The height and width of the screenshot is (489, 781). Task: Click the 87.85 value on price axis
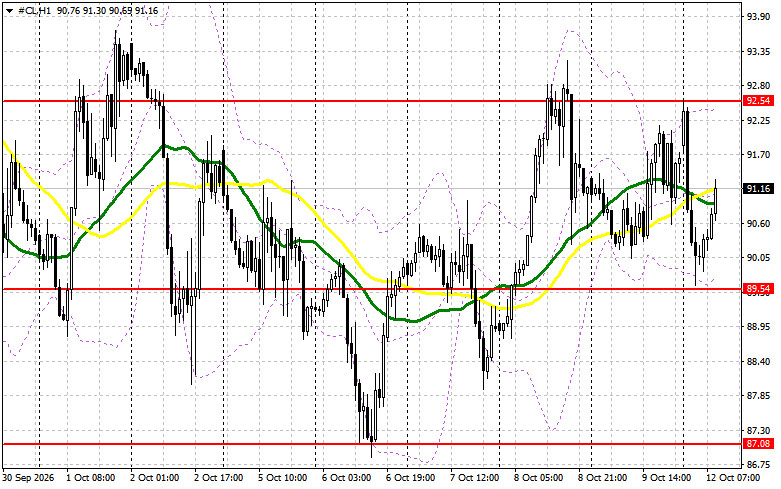[x=759, y=395]
